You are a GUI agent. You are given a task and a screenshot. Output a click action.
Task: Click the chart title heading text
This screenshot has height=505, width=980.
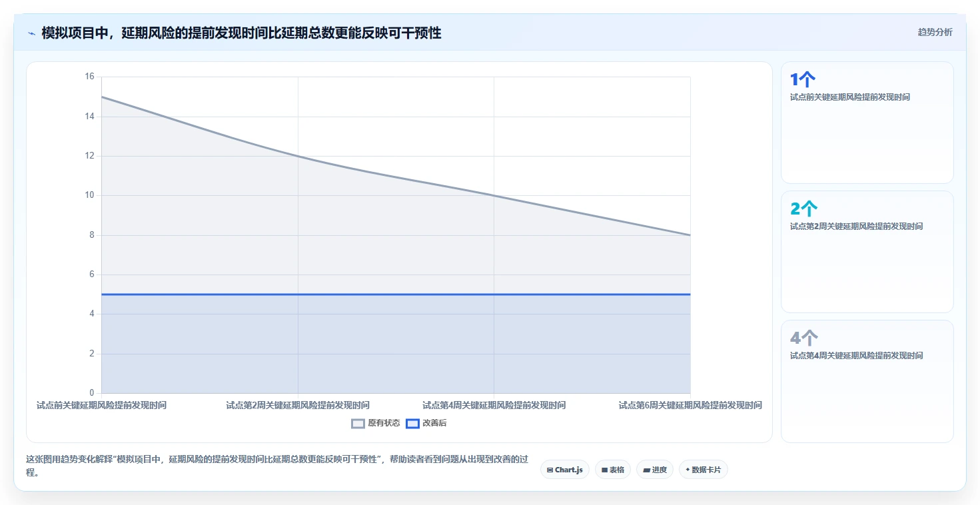(241, 33)
